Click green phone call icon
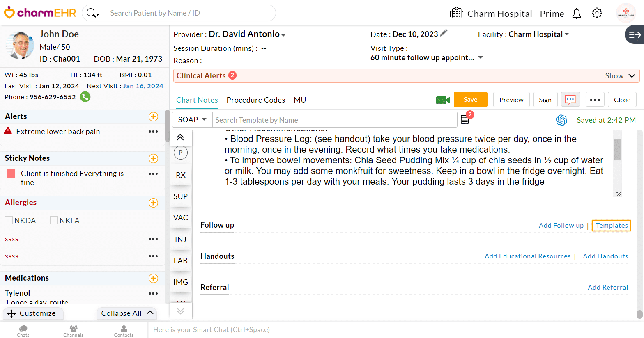644x338 pixels. click(85, 97)
